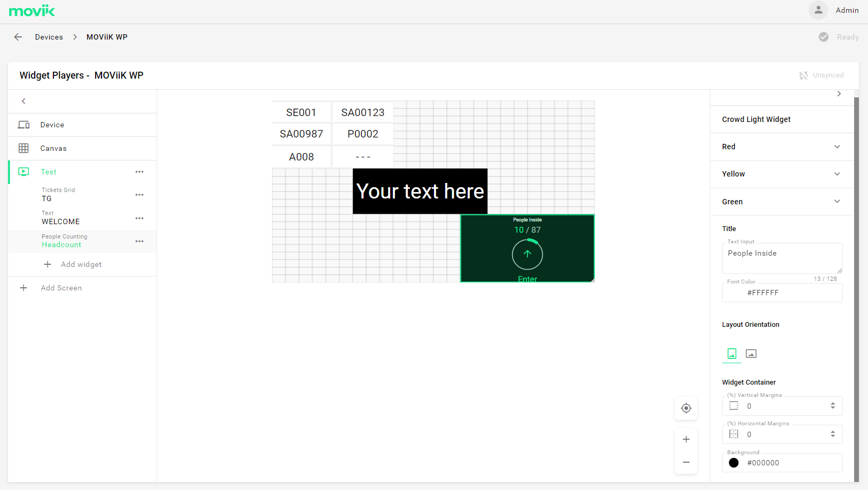Click Add Screen
Screen dimensions: 868x490
pyautogui.click(x=61, y=288)
